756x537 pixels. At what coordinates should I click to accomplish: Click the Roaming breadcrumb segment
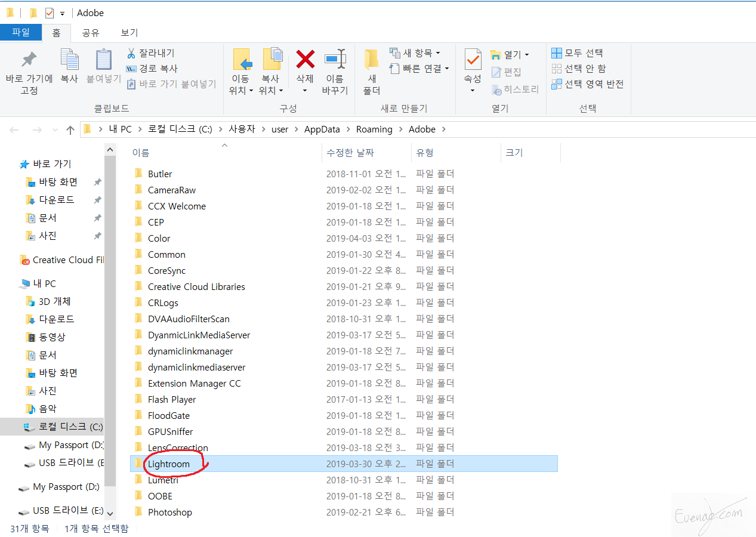(374, 129)
